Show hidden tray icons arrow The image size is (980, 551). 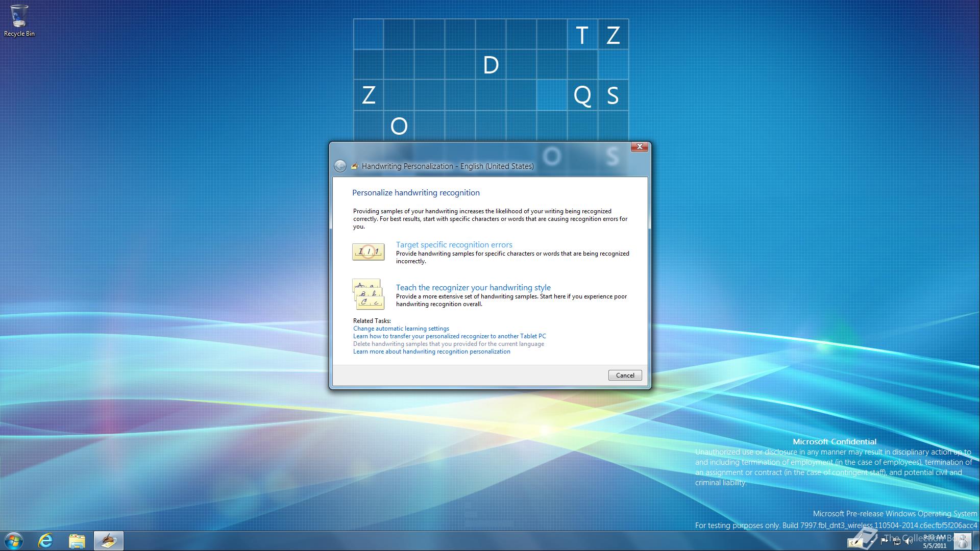872,542
